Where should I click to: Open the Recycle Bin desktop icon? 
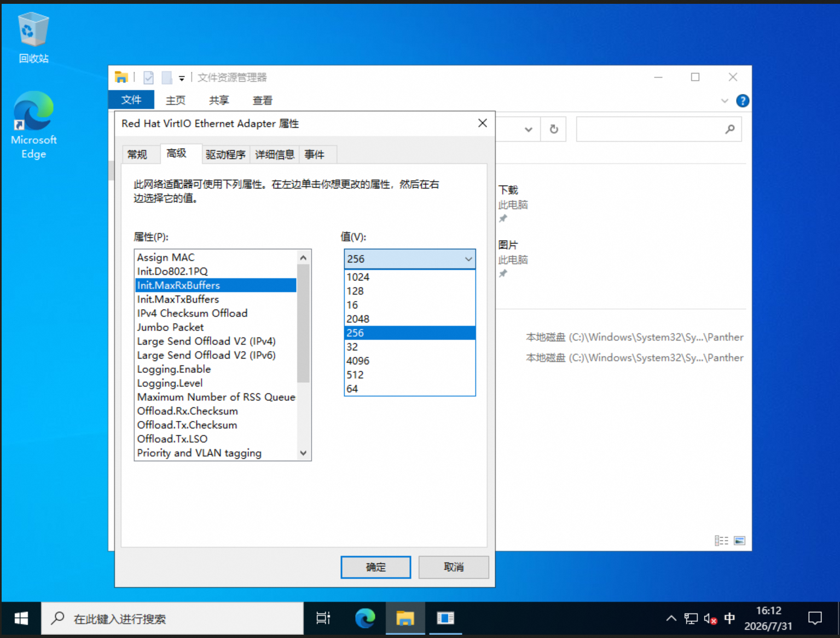[x=33, y=37]
